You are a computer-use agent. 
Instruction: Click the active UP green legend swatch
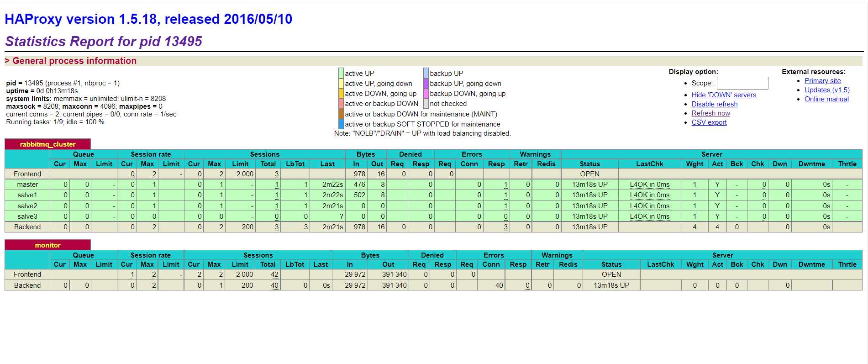(341, 73)
